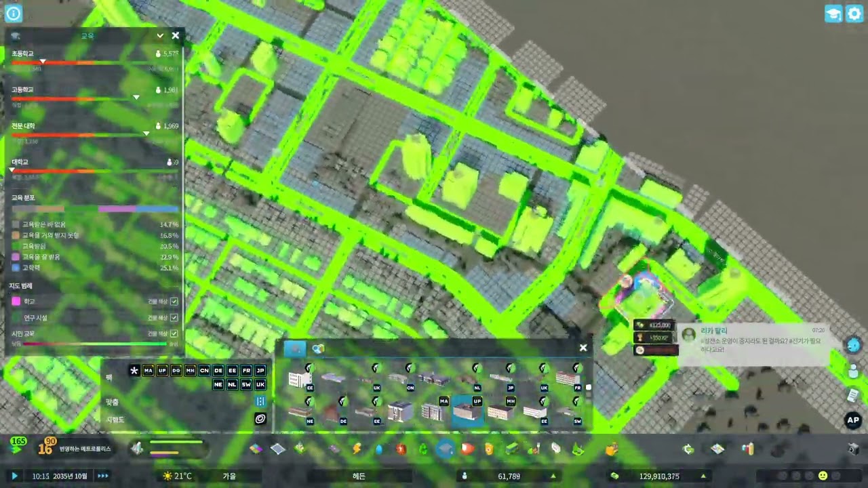Open the milestone level 16 badge
This screenshot has width=868, height=488.
[x=46, y=447]
